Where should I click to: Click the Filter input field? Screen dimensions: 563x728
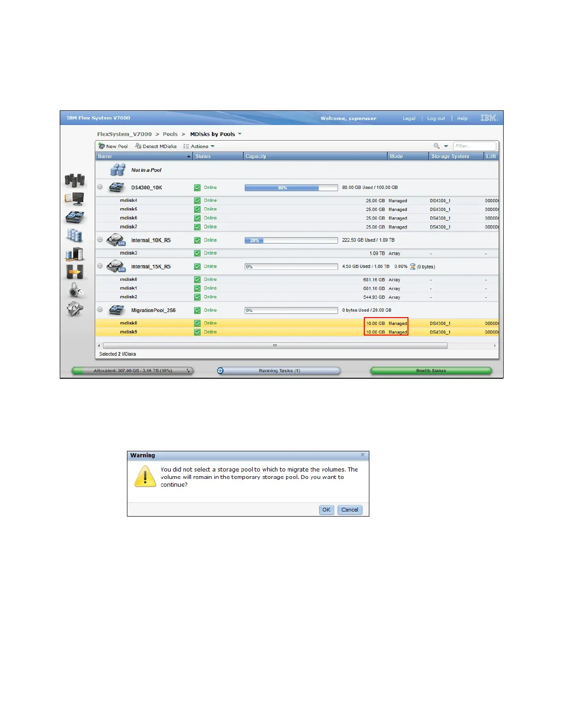[475, 146]
